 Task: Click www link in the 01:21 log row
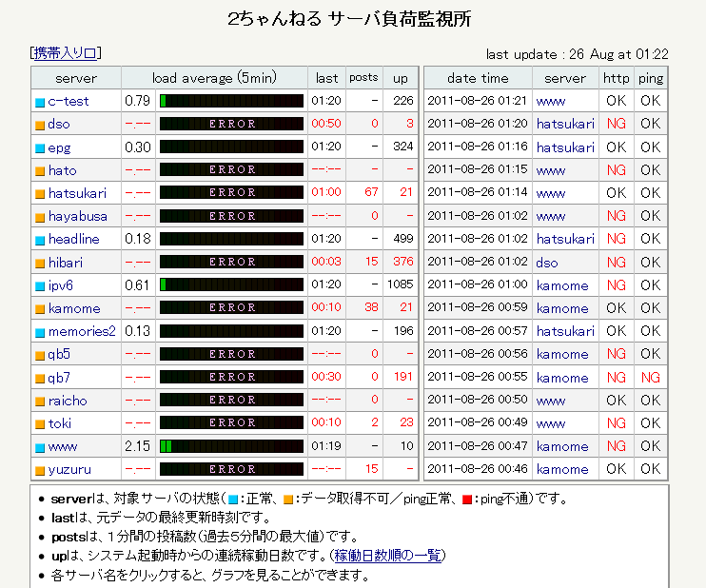coord(551,101)
